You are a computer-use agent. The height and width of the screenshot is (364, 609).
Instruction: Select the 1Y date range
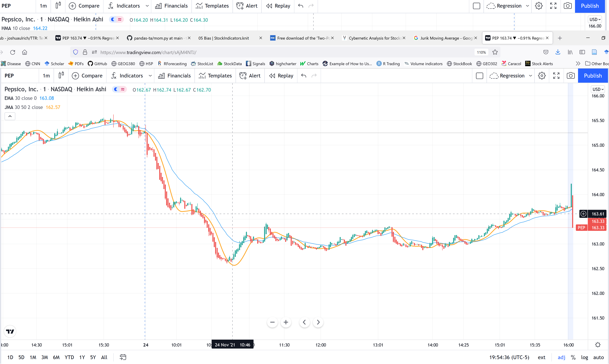pyautogui.click(x=82, y=357)
